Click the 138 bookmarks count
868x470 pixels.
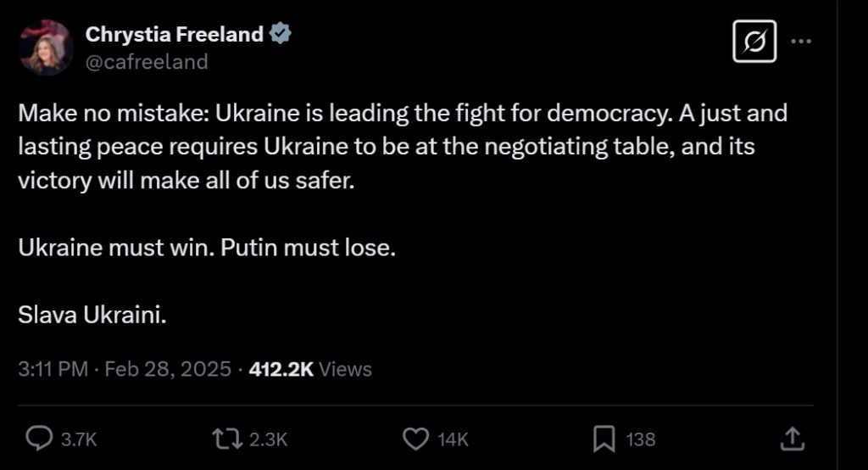[640, 439]
